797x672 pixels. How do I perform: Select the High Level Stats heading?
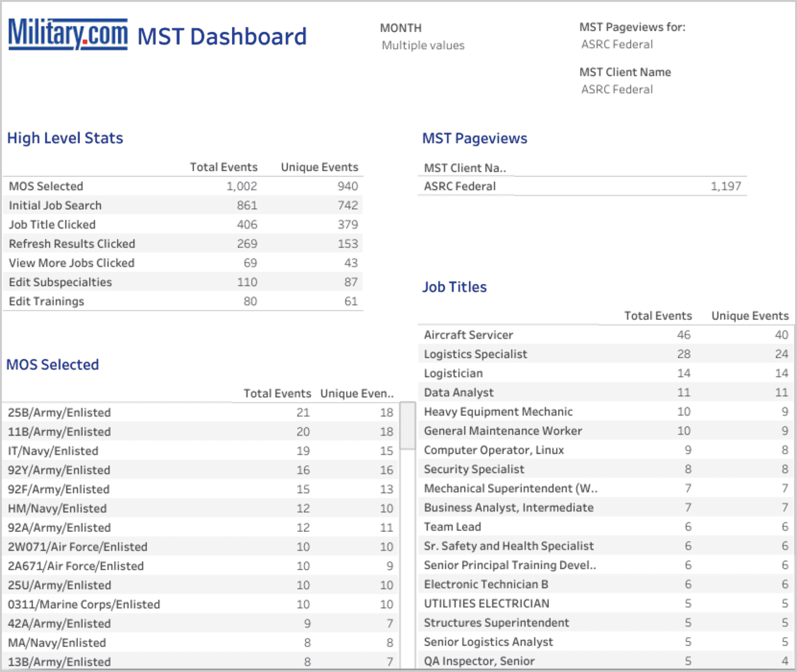point(65,138)
